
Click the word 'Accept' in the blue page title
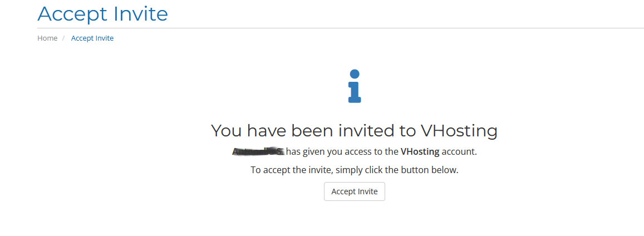tap(72, 14)
